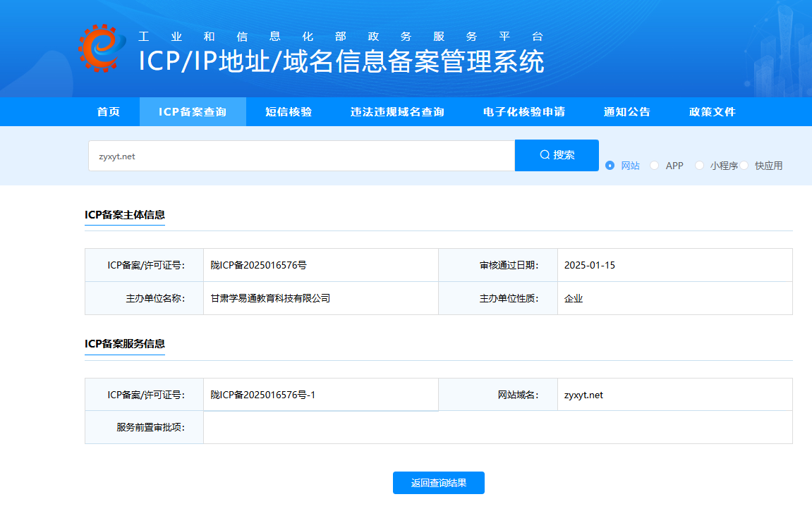
Task: Select the 快应用 radio button
Action: [x=744, y=166]
